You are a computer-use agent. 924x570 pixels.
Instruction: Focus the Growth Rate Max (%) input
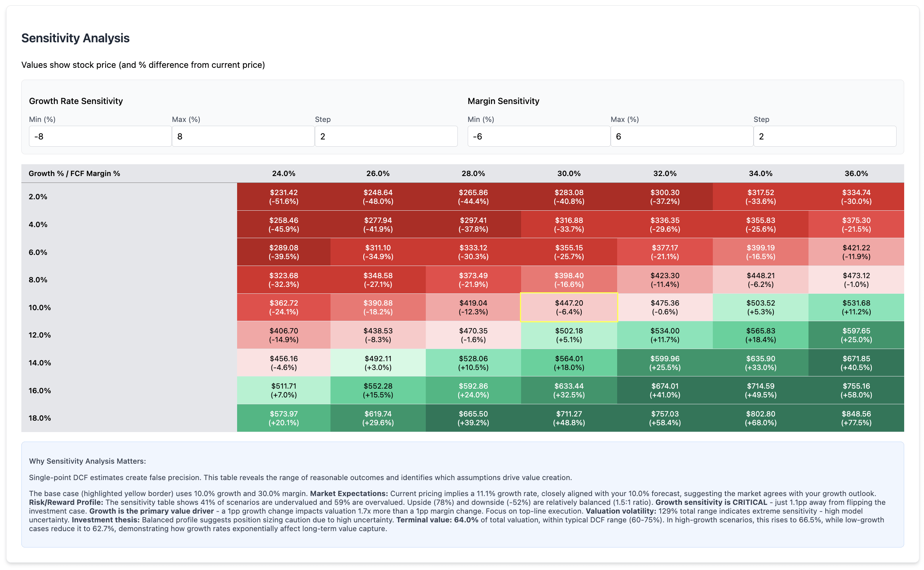(243, 136)
